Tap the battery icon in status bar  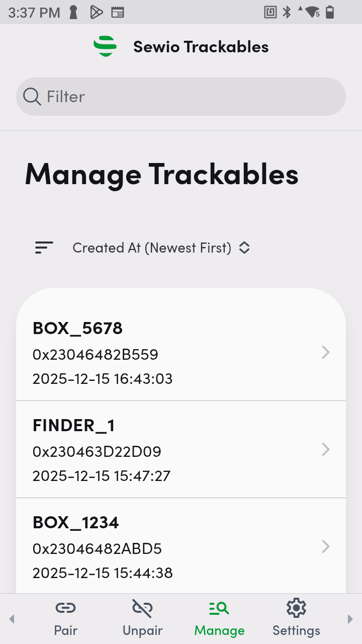(330, 12)
